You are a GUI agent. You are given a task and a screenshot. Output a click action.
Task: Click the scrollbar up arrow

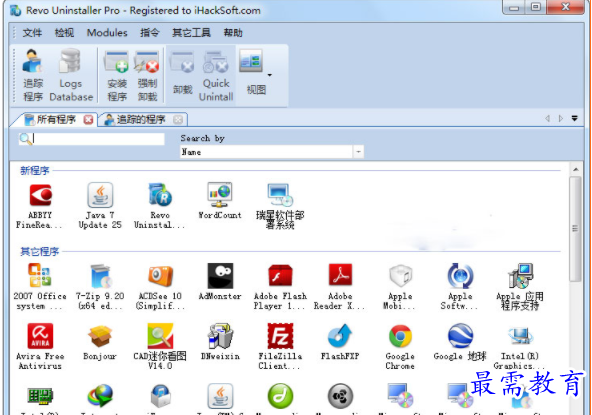coord(575,170)
